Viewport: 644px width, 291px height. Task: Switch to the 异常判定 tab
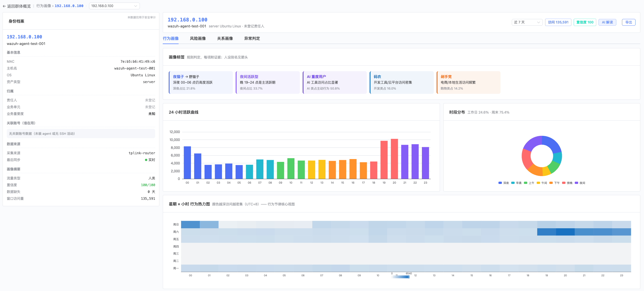pos(252,38)
